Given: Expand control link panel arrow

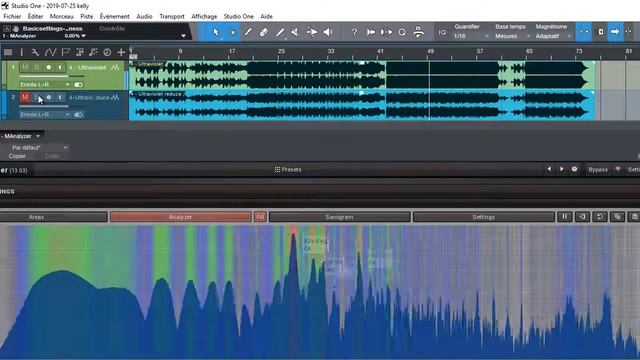Looking at the screenshot, I should (x=183, y=36).
